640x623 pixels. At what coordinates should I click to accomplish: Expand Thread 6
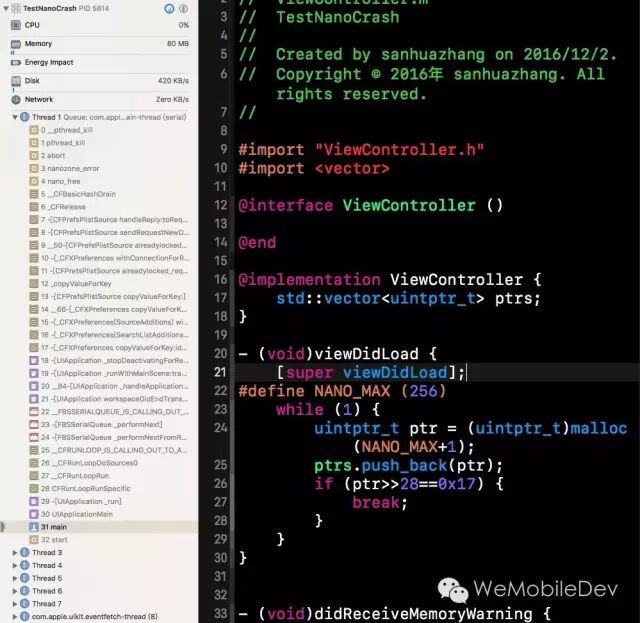[15, 591]
